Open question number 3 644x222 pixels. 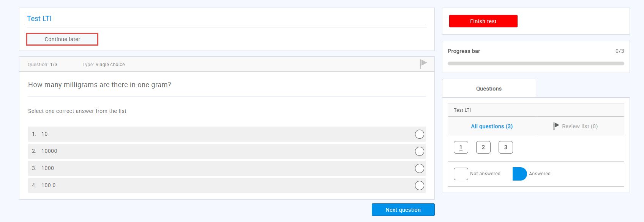coord(505,147)
